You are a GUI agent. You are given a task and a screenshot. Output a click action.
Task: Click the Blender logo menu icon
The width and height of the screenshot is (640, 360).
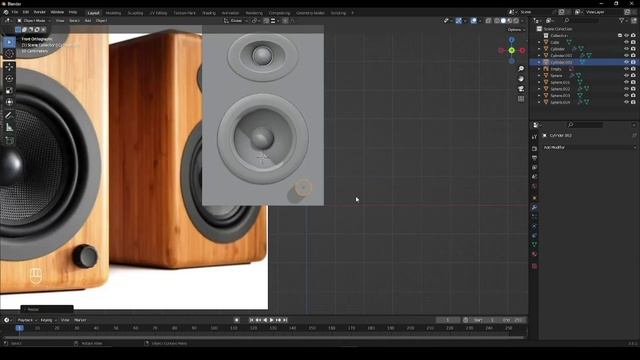[x=6, y=12]
